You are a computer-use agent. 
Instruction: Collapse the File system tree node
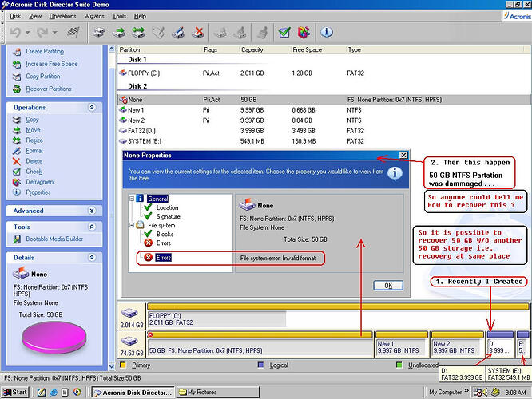click(132, 226)
